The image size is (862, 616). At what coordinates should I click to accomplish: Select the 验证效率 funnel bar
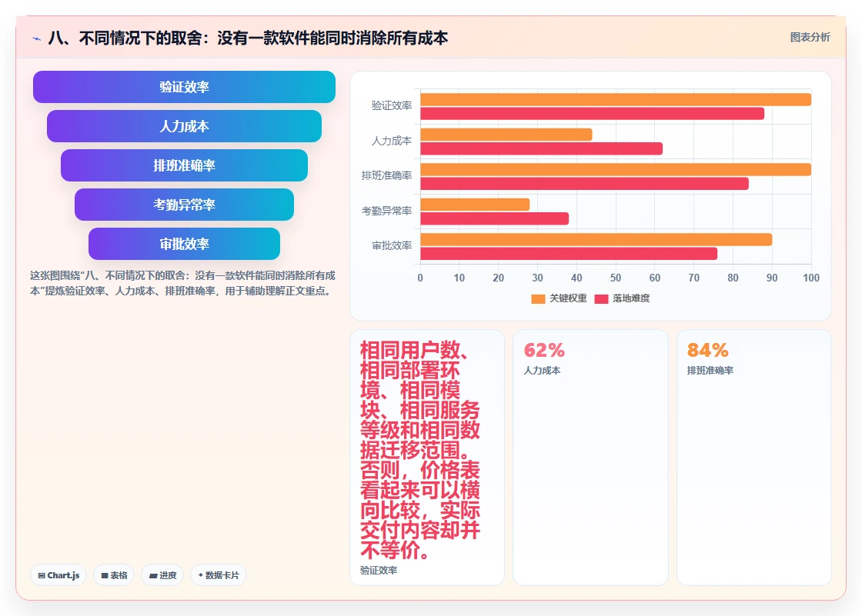(x=184, y=87)
